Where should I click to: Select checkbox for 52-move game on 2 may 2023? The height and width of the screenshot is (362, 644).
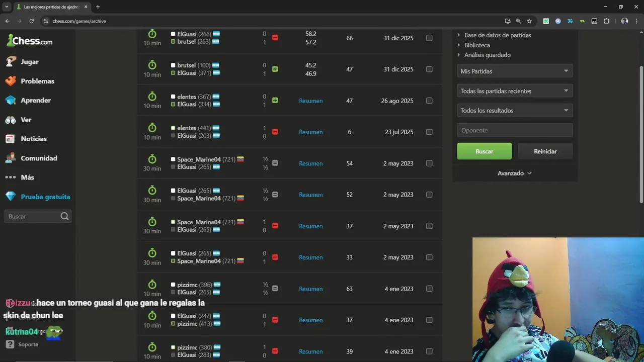pyautogui.click(x=429, y=195)
